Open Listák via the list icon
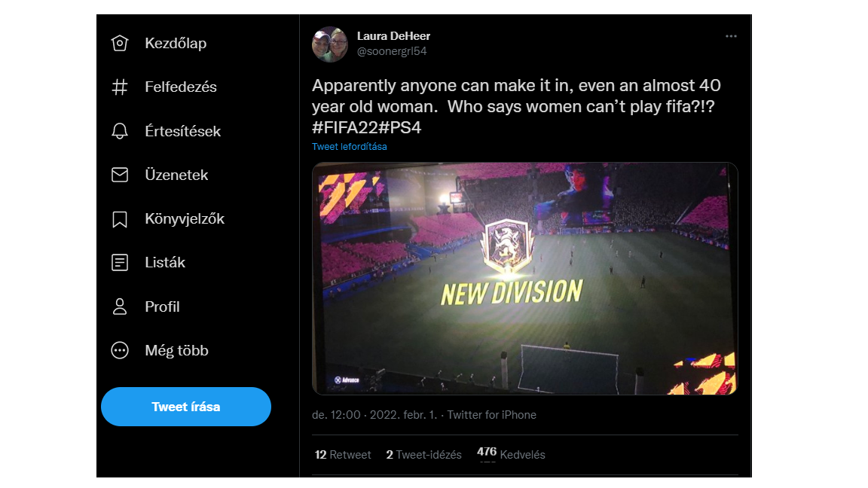Viewport: 868px width, 488px height. (x=119, y=263)
